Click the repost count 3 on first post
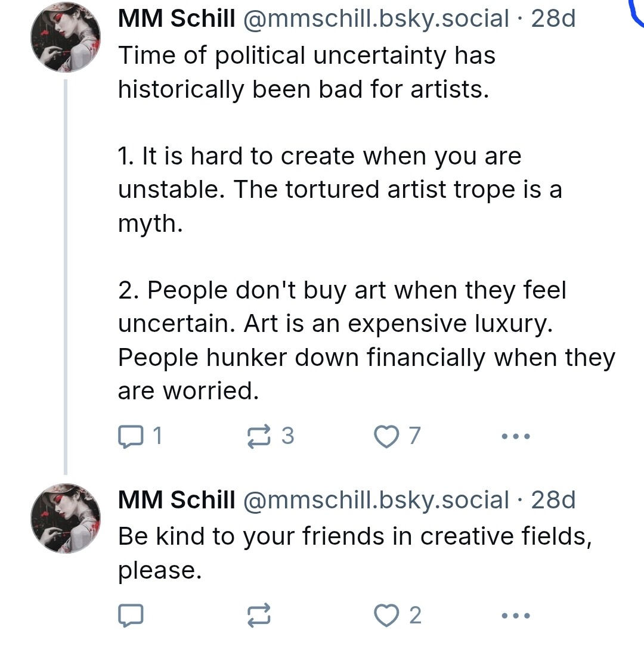Viewport: 644px width, 652px height. (x=287, y=437)
